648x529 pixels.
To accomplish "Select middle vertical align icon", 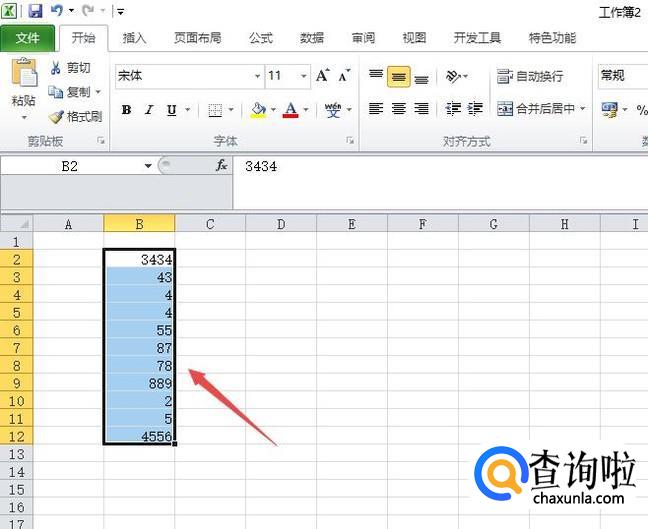I will pyautogui.click(x=398, y=76).
